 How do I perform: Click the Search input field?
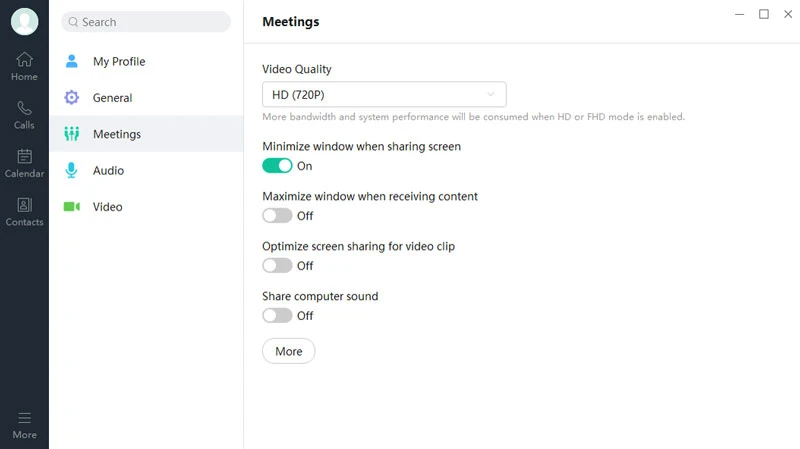pos(146,22)
